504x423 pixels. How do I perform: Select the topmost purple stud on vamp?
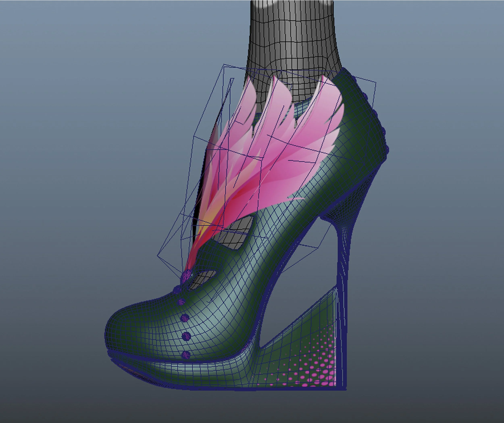point(182,302)
